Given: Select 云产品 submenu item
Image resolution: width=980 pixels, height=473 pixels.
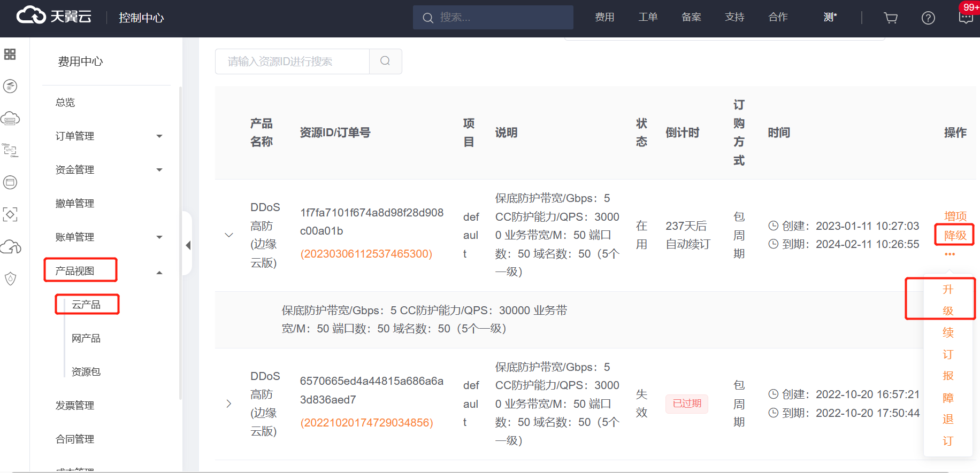Looking at the screenshot, I should click(x=86, y=305).
